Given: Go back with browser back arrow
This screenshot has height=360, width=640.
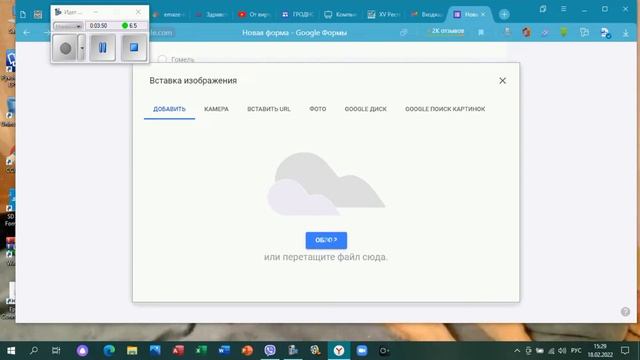Looking at the screenshot, I should (x=27, y=33).
